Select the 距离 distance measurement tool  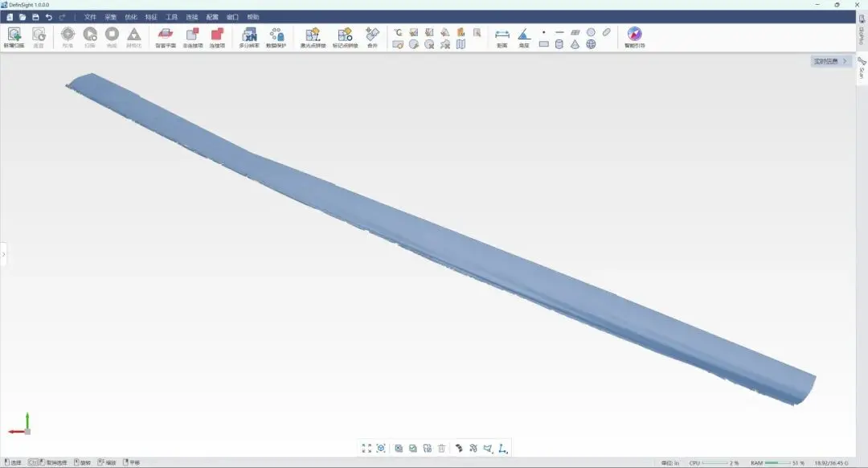click(502, 36)
